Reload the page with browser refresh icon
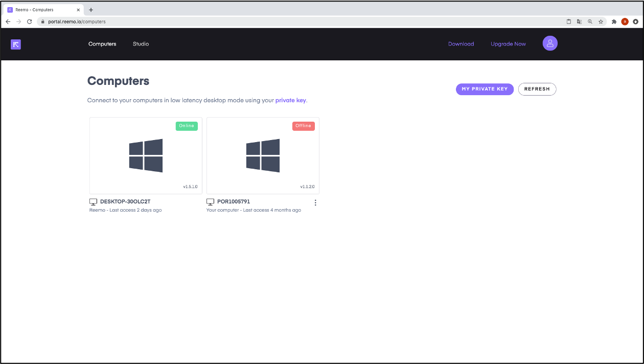The width and height of the screenshot is (644, 364). tap(30, 21)
